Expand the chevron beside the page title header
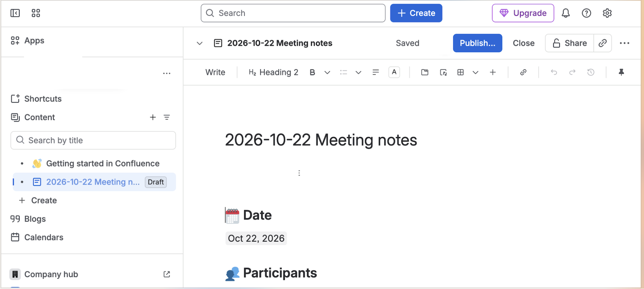 tap(199, 43)
